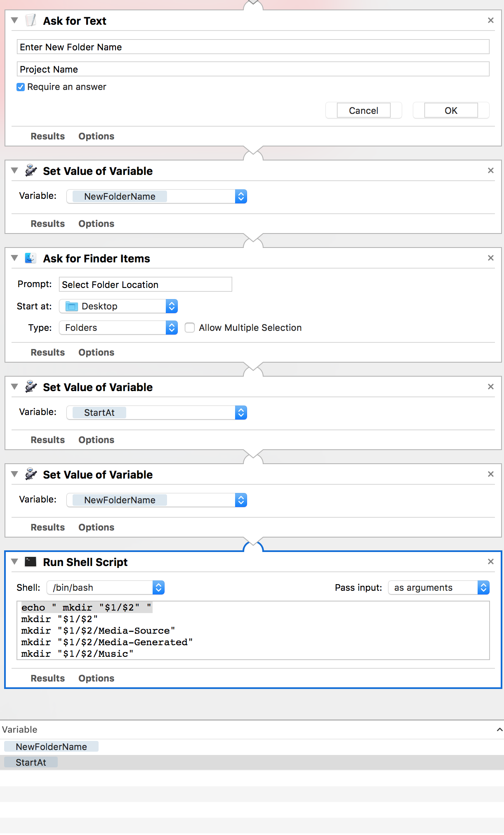Click the Ask for Text notepad icon
The width and height of the screenshot is (504, 835).
[31, 20]
